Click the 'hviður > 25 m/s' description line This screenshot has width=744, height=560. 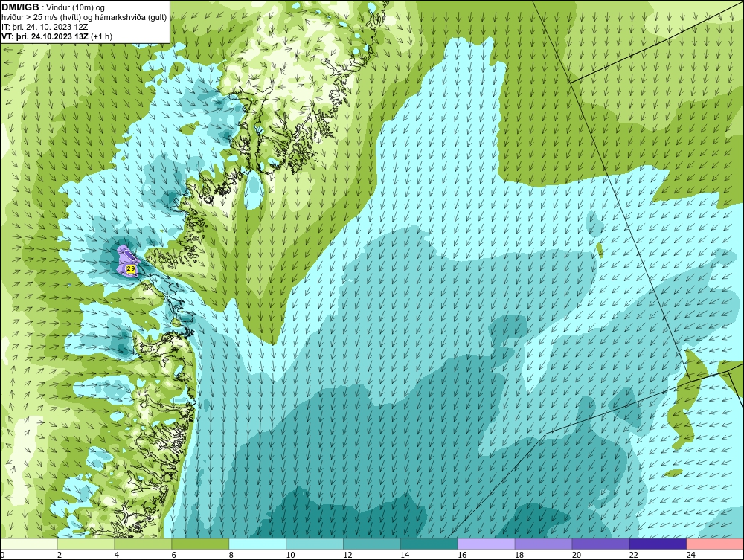pyautogui.click(x=84, y=18)
